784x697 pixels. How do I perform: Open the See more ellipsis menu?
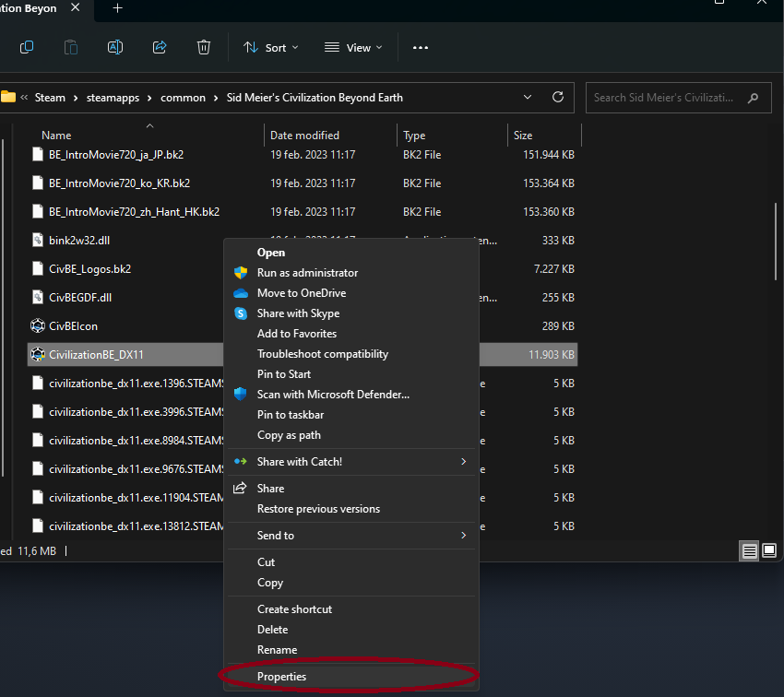421,47
